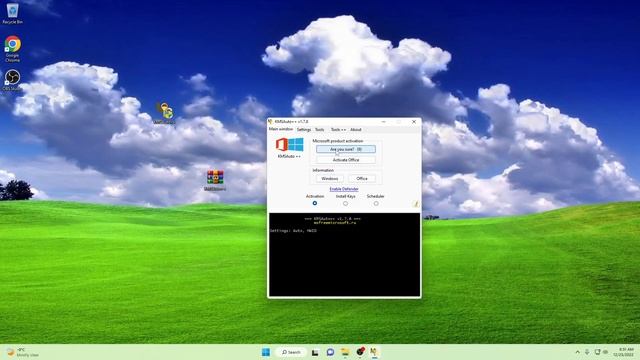Viewport: 640px width, 360px height.
Task: Click the Office and Windows logo in KMSAuto
Action: click(289, 144)
